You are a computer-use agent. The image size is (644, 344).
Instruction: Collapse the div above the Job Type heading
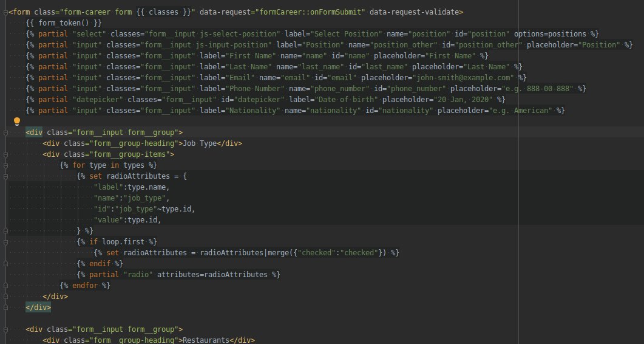[x=5, y=133]
